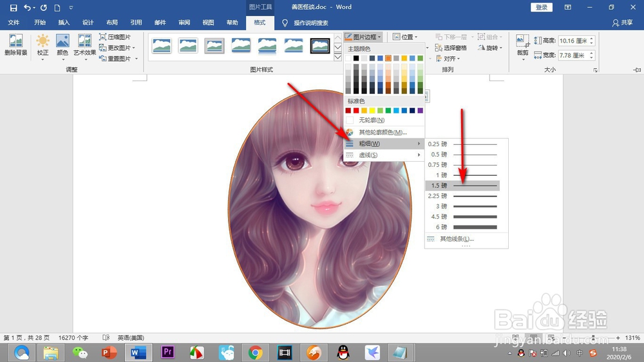The width and height of the screenshot is (644, 362).
Task: Expand the Weight (粗细) submenu
Action: coord(383,144)
